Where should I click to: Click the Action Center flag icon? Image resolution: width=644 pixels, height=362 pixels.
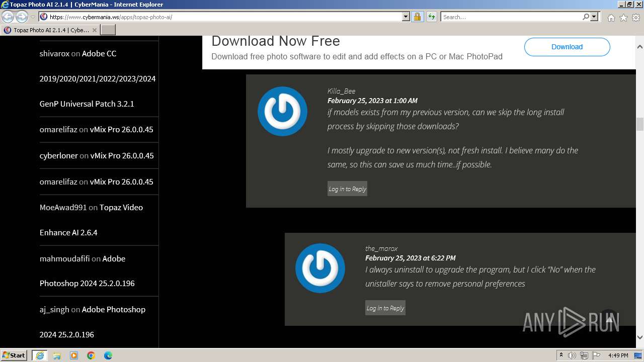(596, 355)
